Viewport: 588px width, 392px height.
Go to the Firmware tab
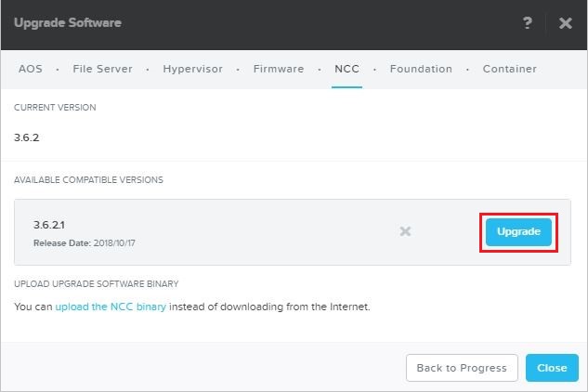(279, 69)
